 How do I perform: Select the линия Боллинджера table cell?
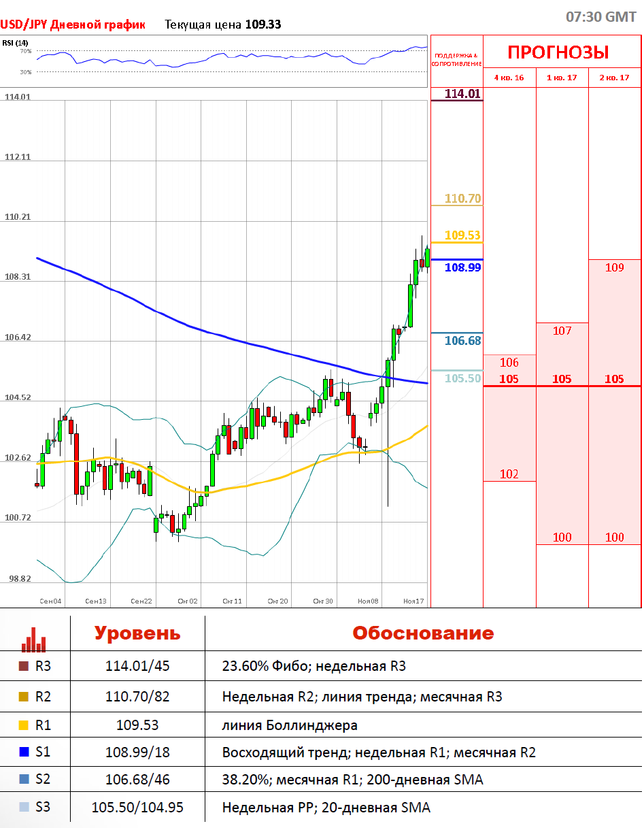click(290, 725)
